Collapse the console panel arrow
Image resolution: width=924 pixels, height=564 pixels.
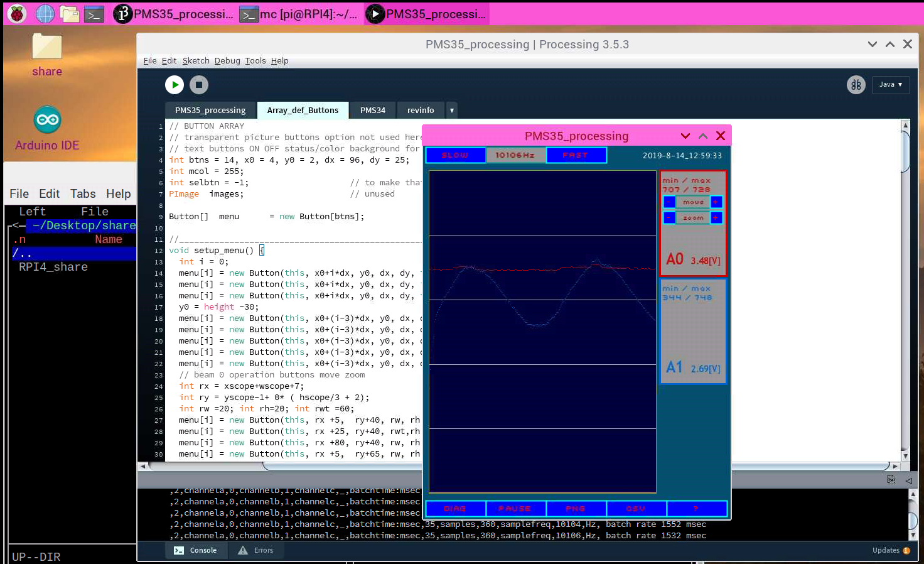908,480
